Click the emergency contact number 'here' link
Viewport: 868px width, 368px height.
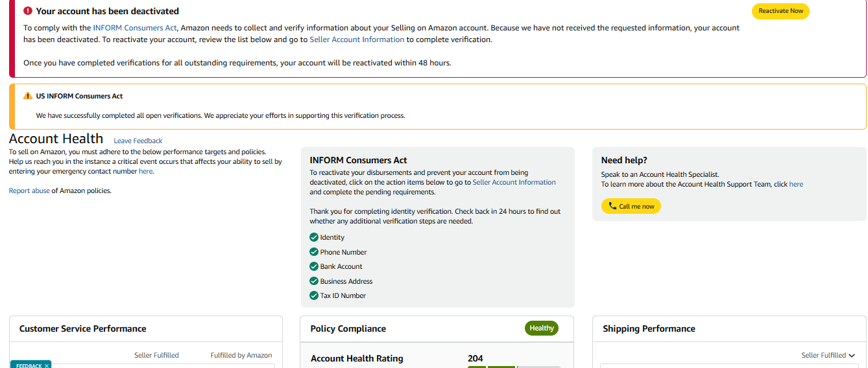145,171
